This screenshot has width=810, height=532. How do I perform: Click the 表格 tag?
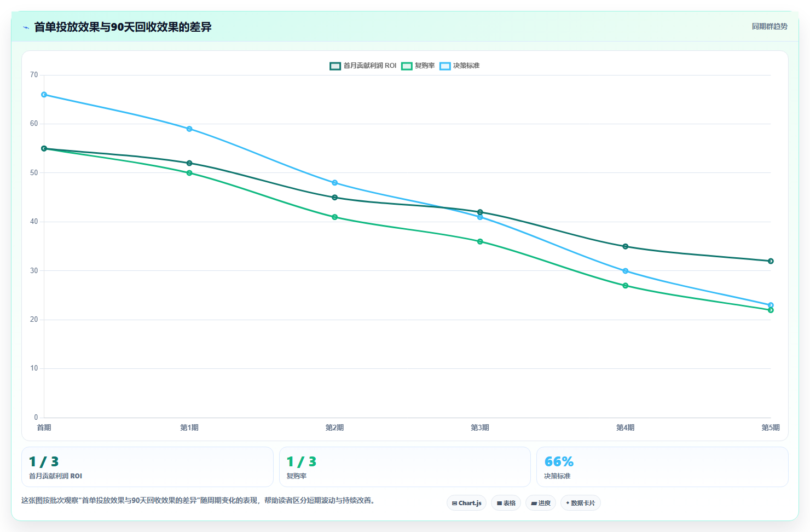[506, 503]
